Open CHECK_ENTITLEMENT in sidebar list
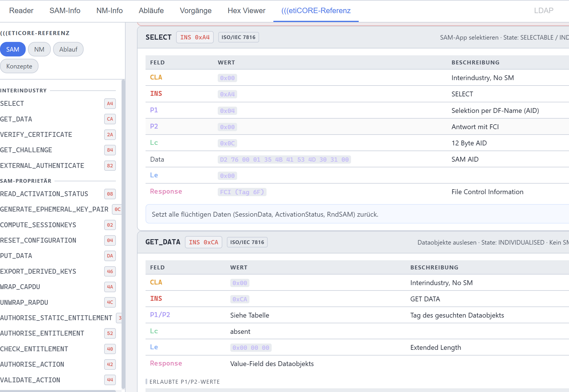 [58, 349]
